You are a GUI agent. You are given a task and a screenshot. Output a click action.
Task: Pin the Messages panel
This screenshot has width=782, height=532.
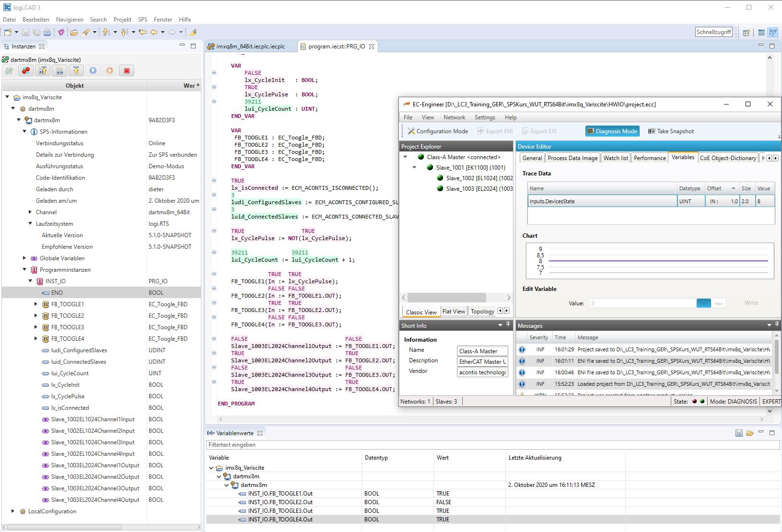pos(777,325)
